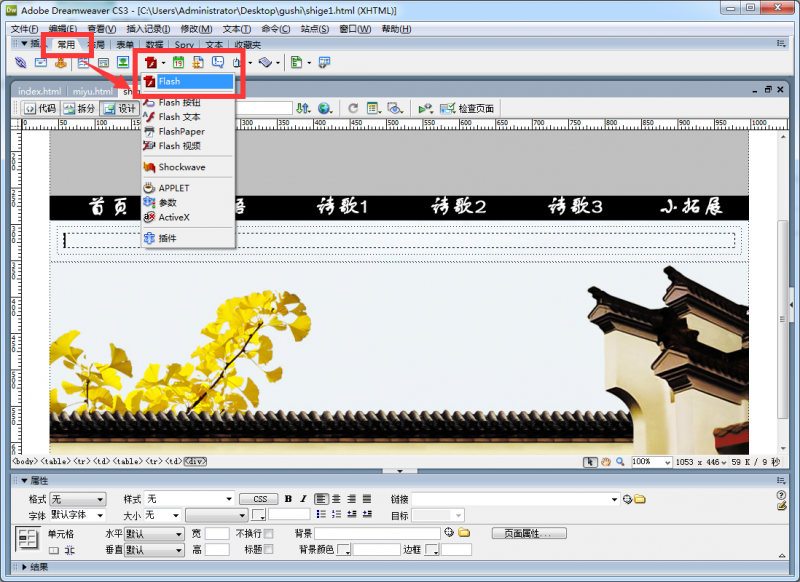Click the Italic I button in Properties
Image resolution: width=800 pixels, height=582 pixels.
303,499
